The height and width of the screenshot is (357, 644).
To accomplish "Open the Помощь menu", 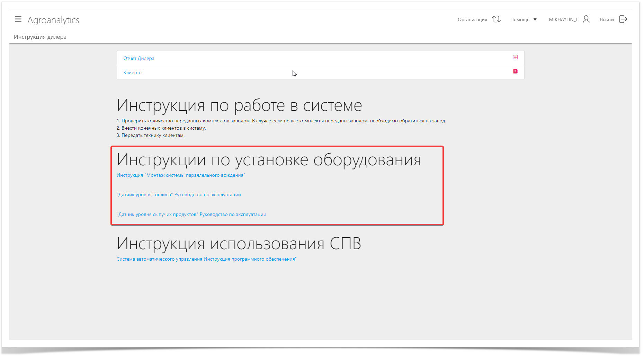I will click(519, 20).
